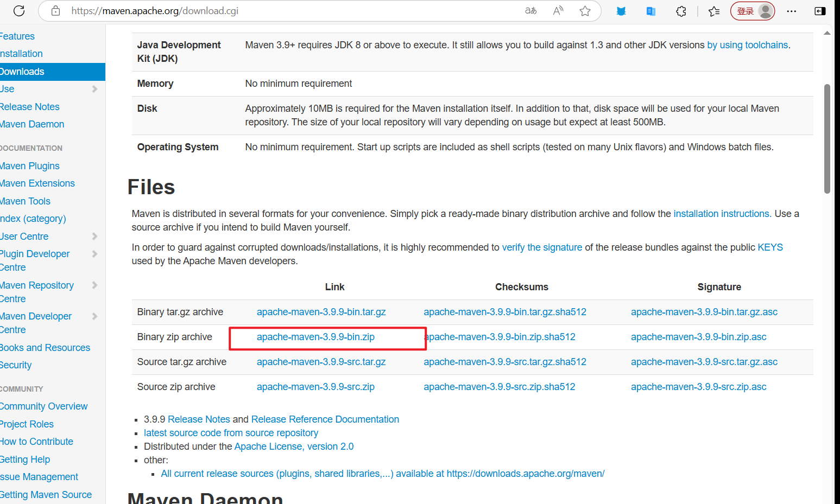
Task: Open bin.zip.asc signature link
Action: tap(699, 337)
